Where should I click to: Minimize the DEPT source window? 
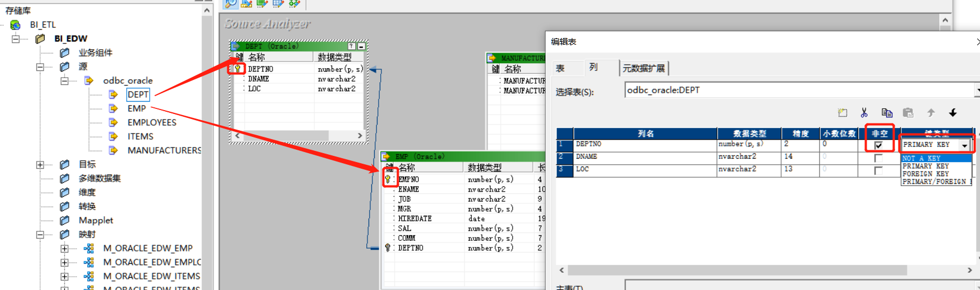point(361,46)
